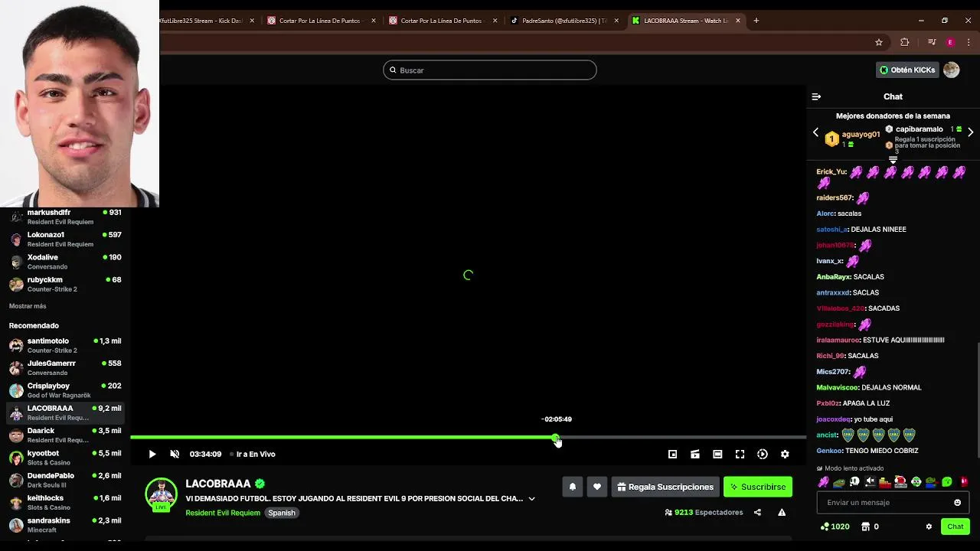Open santimotolo recommended channel
This screenshot has width=980, height=551.
coord(65,345)
